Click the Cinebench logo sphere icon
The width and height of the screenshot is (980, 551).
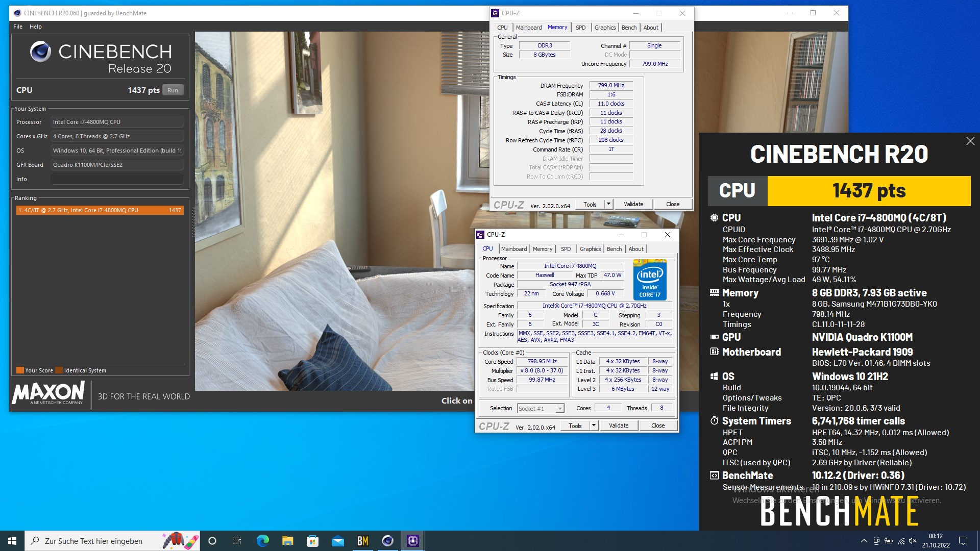[40, 52]
